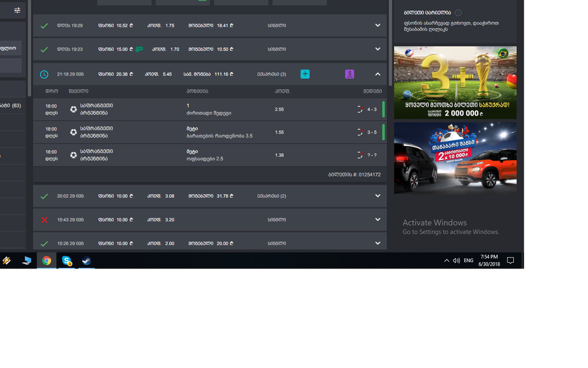588x368 pixels.
Task: Click green checkmark on 15:26 bet row
Action: [x=44, y=243]
